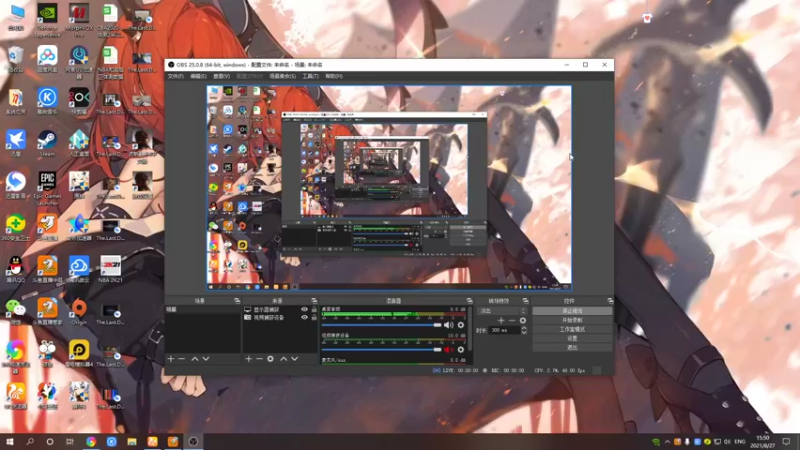
Task: Move the source up in the list
Action: click(x=284, y=359)
